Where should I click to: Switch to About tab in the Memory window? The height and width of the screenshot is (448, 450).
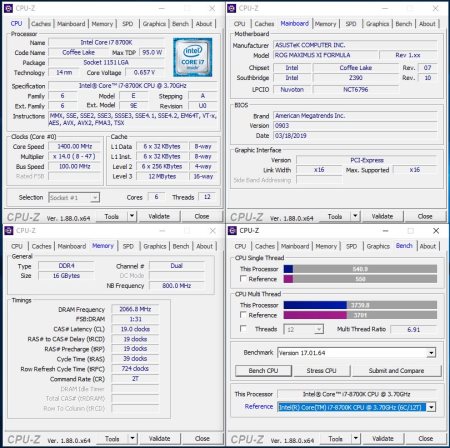[x=204, y=246]
